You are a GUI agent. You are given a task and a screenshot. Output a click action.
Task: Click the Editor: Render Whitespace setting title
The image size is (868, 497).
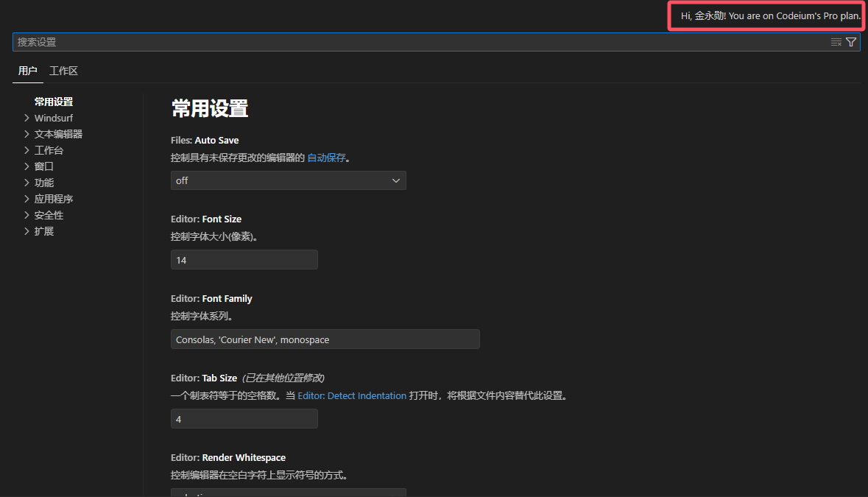click(x=228, y=458)
